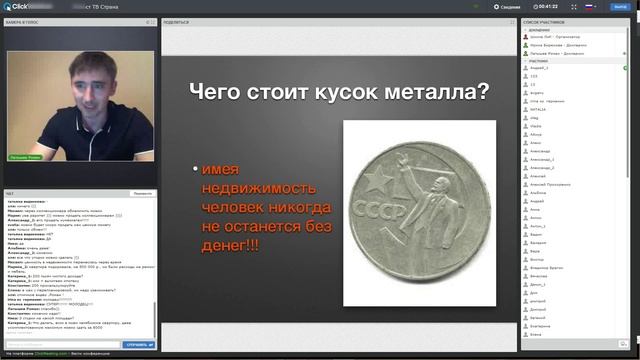Click the avatar icon next to Елена
Viewport: 640px width, 360px height.
526,334
